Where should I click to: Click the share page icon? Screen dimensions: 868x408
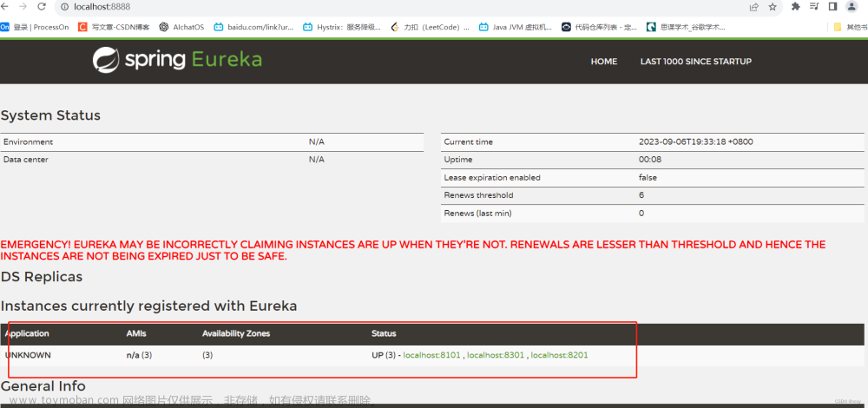[x=754, y=7]
